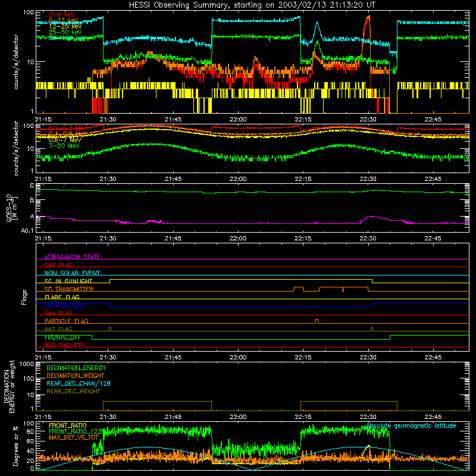This screenshot has height=476, width=476.
Task: Click 22:30 tick label under MeV panel
Action: tap(368, 179)
